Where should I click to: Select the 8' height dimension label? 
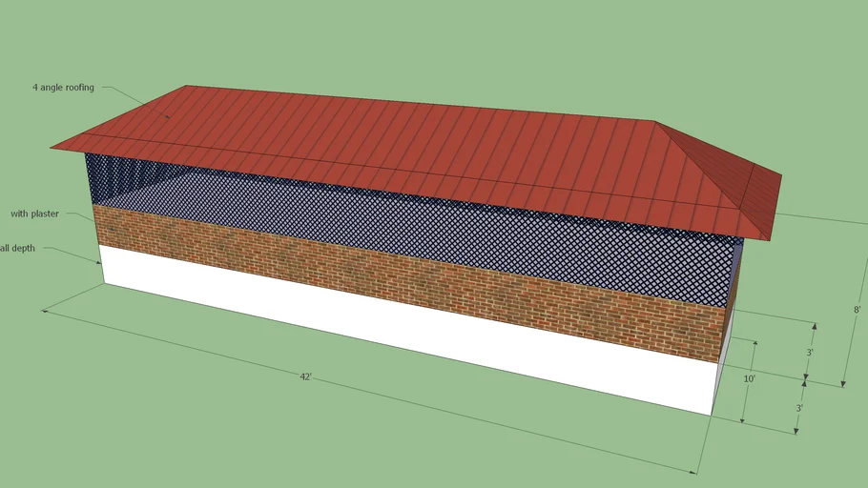(x=857, y=310)
